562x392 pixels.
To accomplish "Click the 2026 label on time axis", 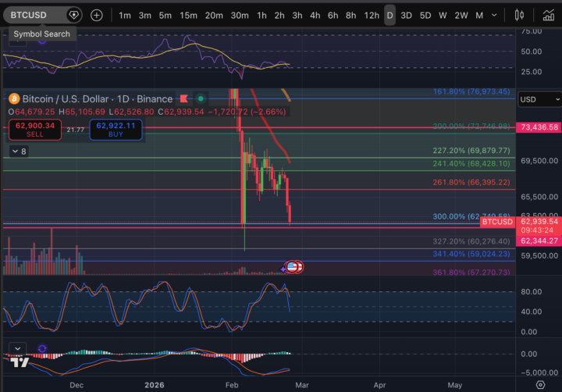I will tap(155, 385).
